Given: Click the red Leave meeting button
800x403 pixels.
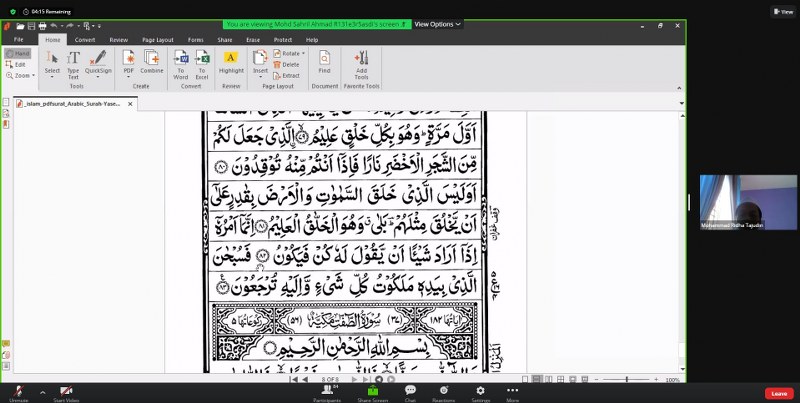Looking at the screenshot, I should (779, 393).
